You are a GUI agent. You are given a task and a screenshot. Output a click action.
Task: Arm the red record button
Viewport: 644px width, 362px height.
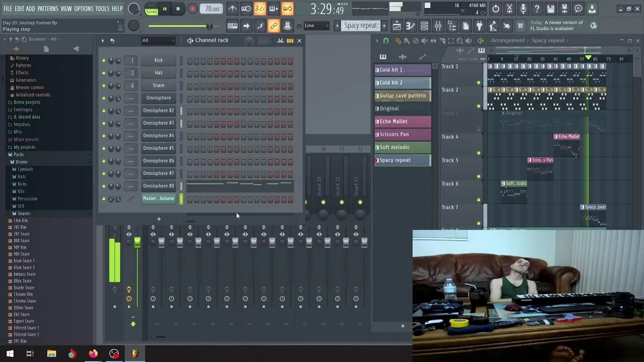192,9
